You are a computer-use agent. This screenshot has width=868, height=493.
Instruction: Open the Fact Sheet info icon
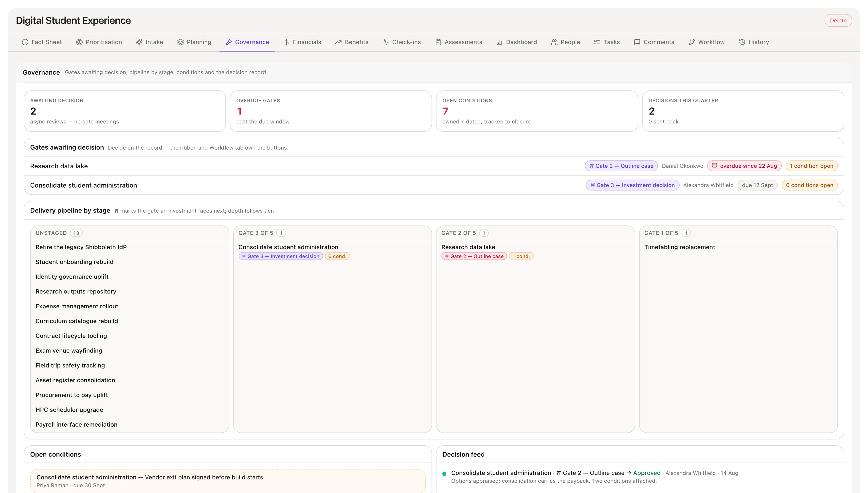pos(25,42)
